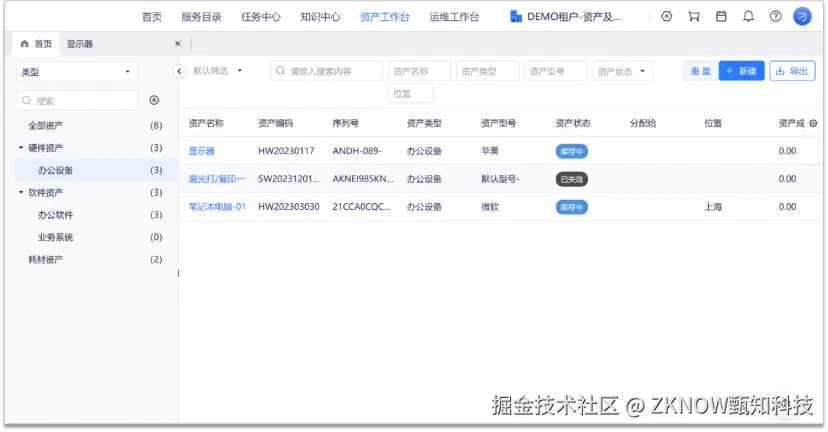Go to 首页 in top navigation

coord(152,17)
